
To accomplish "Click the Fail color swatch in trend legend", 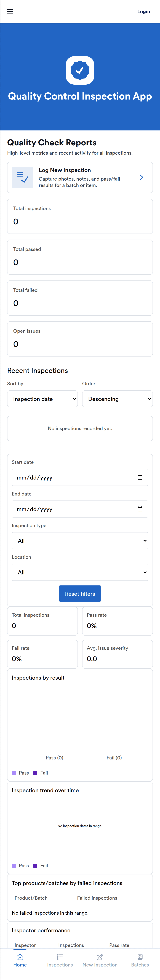I will coord(35,866).
